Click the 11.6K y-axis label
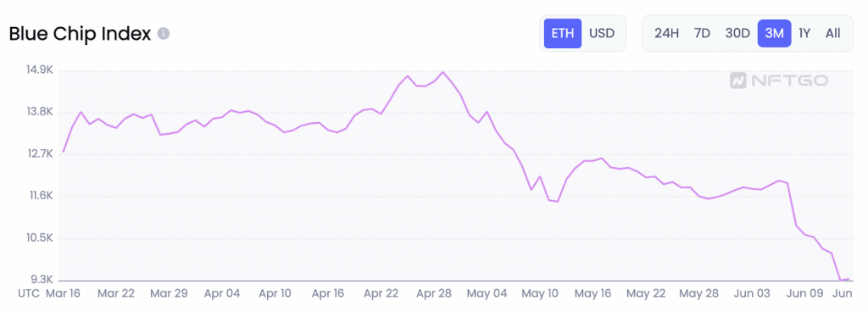 (40, 196)
